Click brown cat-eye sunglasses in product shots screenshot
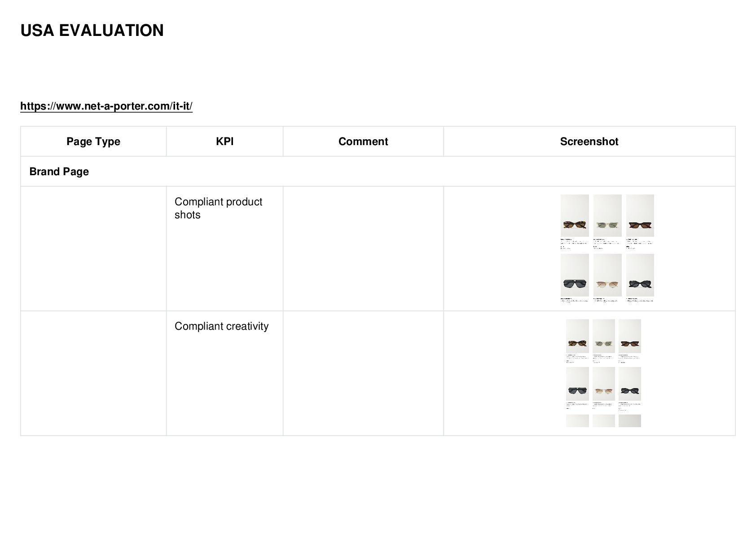Viewport: 756px width, 535px height. 640,216
